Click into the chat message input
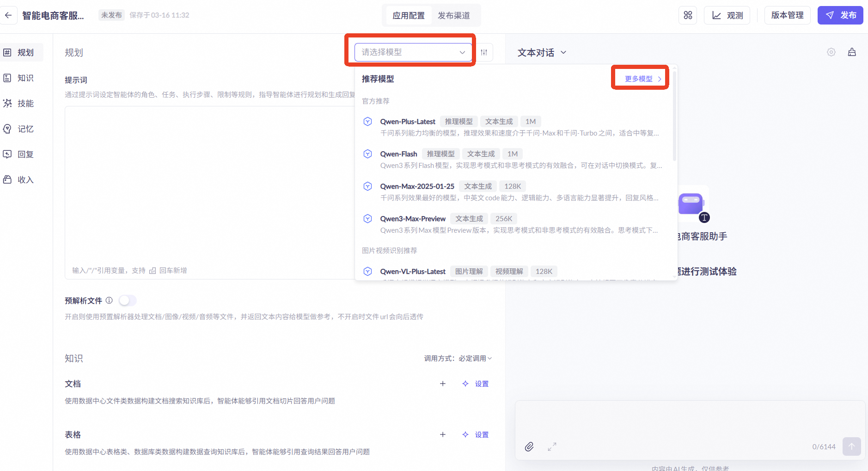This screenshot has width=868, height=471. click(x=690, y=419)
